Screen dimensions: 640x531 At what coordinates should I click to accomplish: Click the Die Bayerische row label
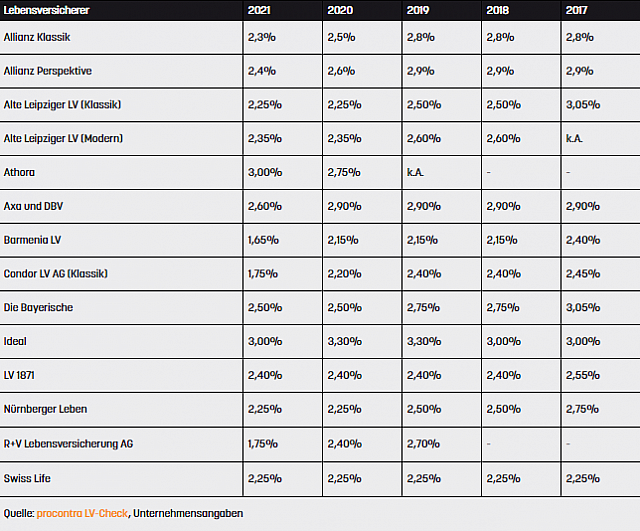tap(38, 307)
